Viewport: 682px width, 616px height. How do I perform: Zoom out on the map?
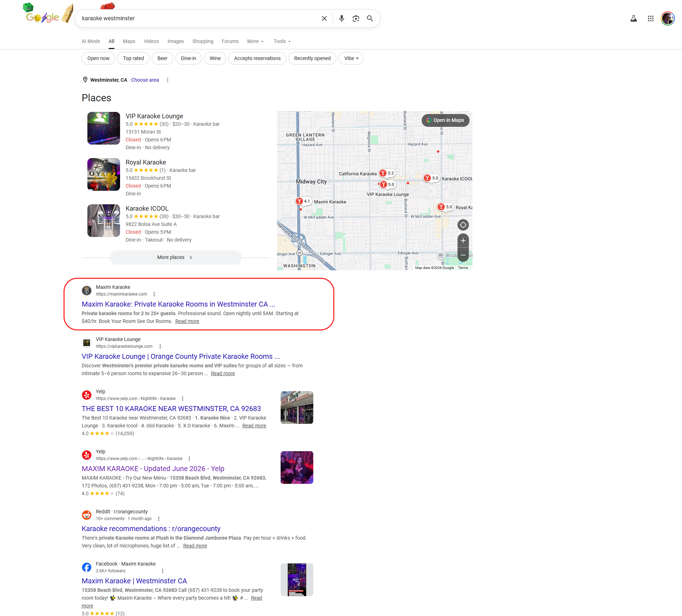463,255
